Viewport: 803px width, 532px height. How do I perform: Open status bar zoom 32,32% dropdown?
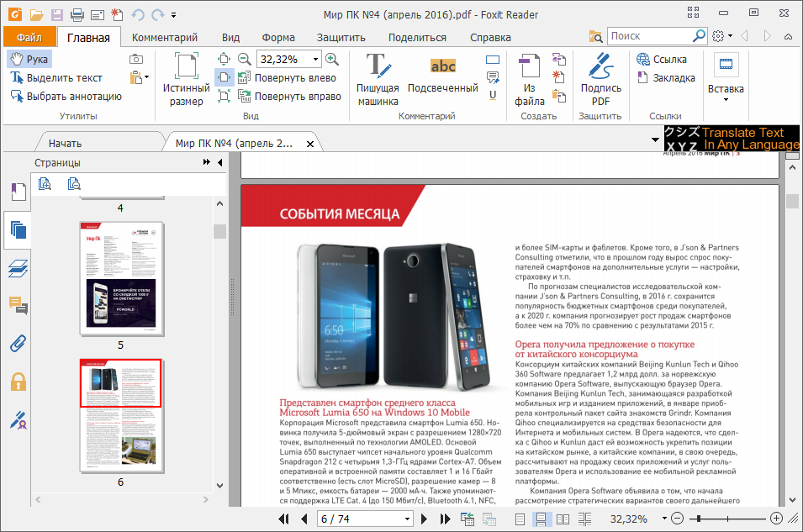click(x=664, y=519)
